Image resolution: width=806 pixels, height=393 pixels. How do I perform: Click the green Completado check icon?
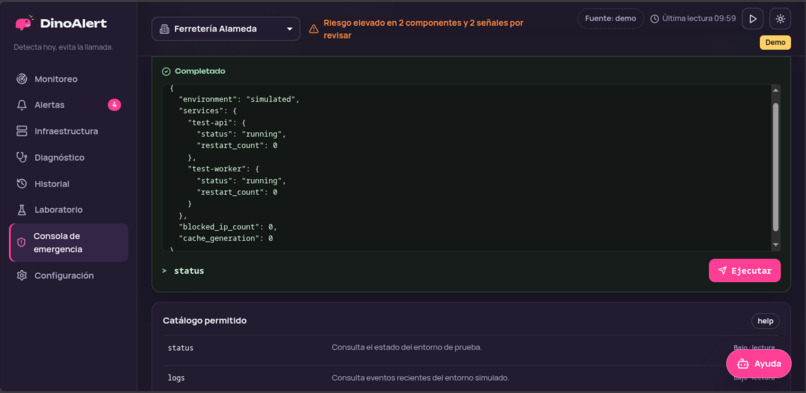tap(166, 71)
